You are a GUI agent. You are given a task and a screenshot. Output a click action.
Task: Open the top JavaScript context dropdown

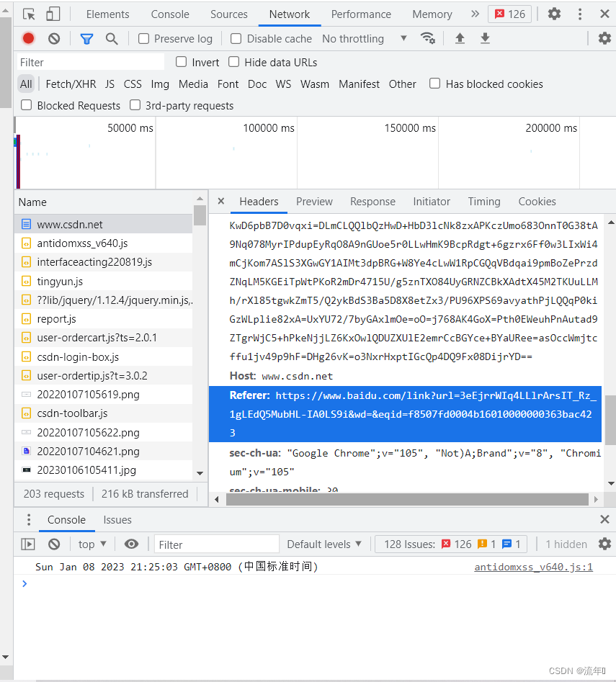coord(92,544)
